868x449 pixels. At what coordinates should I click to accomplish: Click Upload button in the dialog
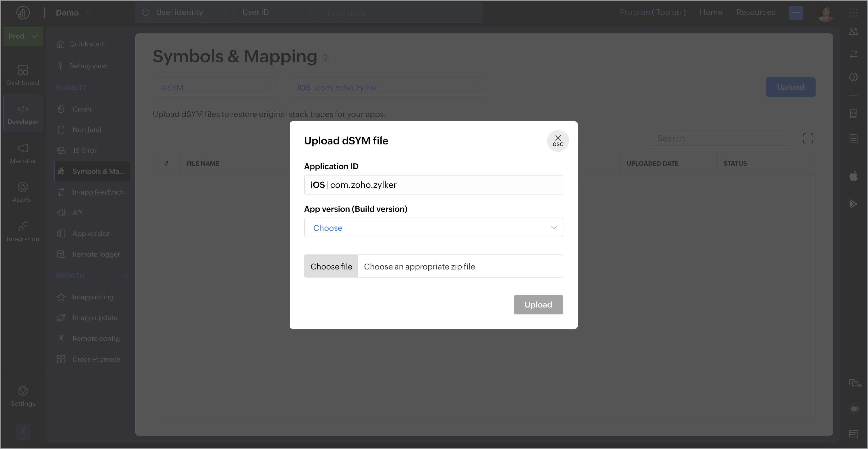[x=538, y=304]
